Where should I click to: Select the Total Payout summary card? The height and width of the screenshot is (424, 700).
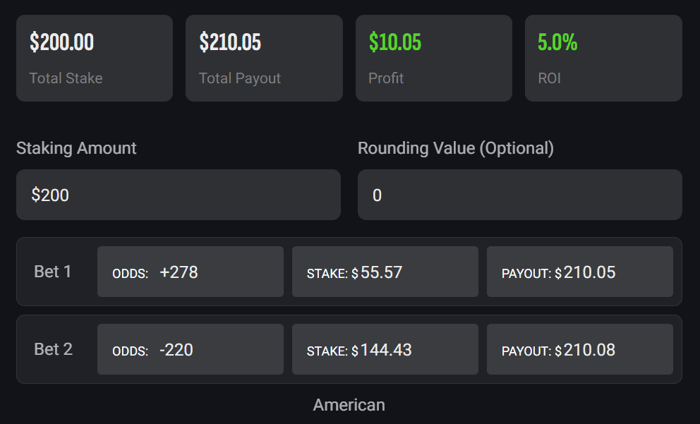pos(264,58)
